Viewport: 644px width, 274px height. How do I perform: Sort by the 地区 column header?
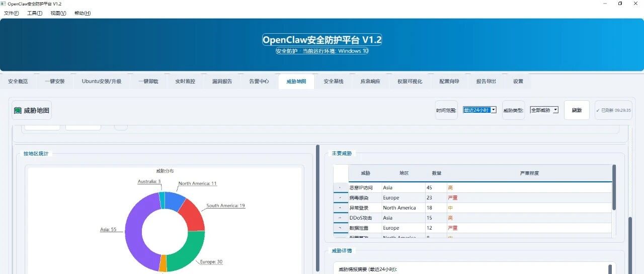click(x=404, y=173)
